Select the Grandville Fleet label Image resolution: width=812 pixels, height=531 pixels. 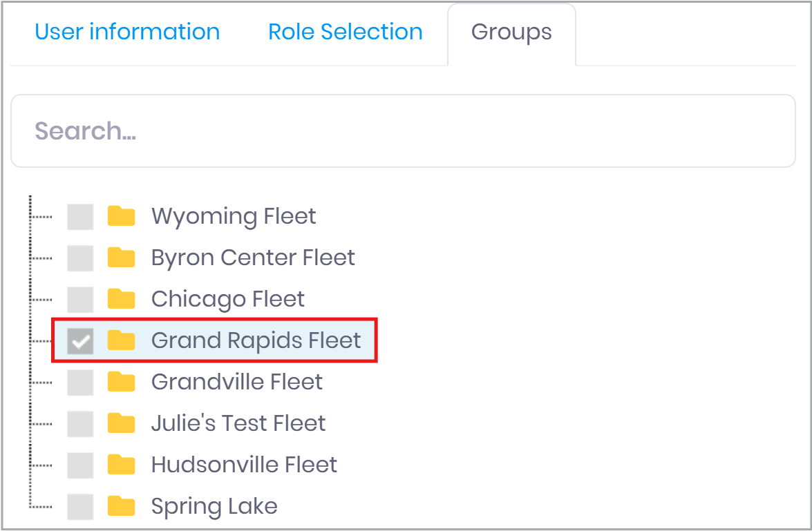click(x=237, y=382)
